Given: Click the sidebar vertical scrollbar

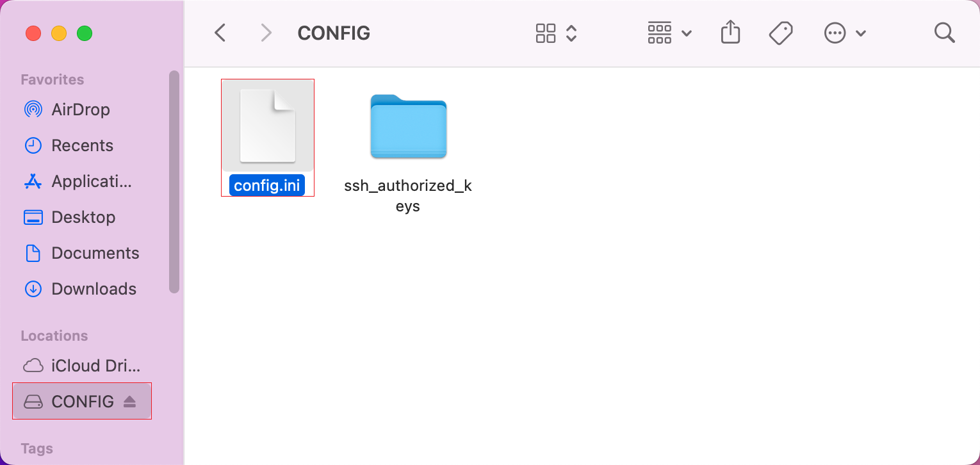Looking at the screenshot, I should 174,182.
